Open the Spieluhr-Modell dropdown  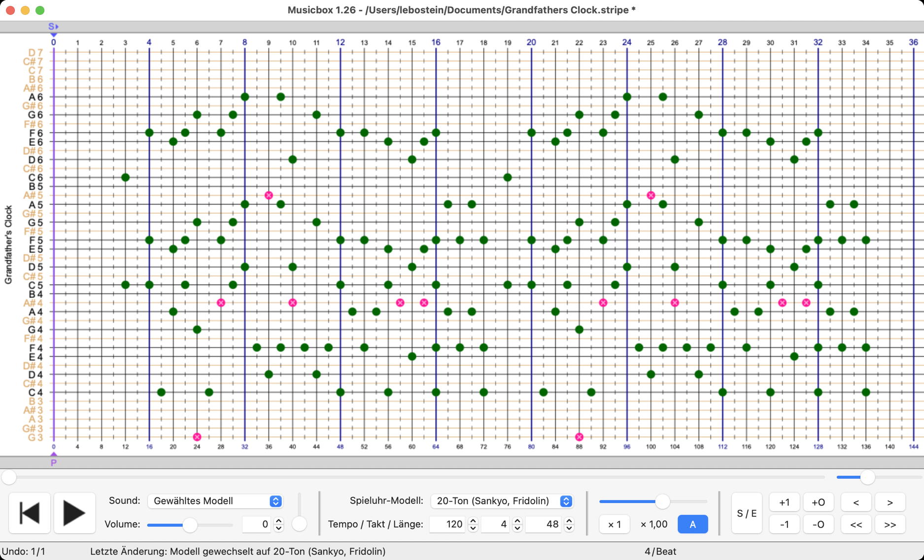[x=502, y=501]
